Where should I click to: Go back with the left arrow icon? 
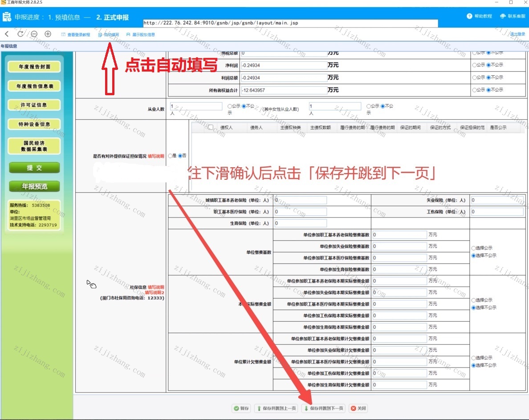point(7,34)
